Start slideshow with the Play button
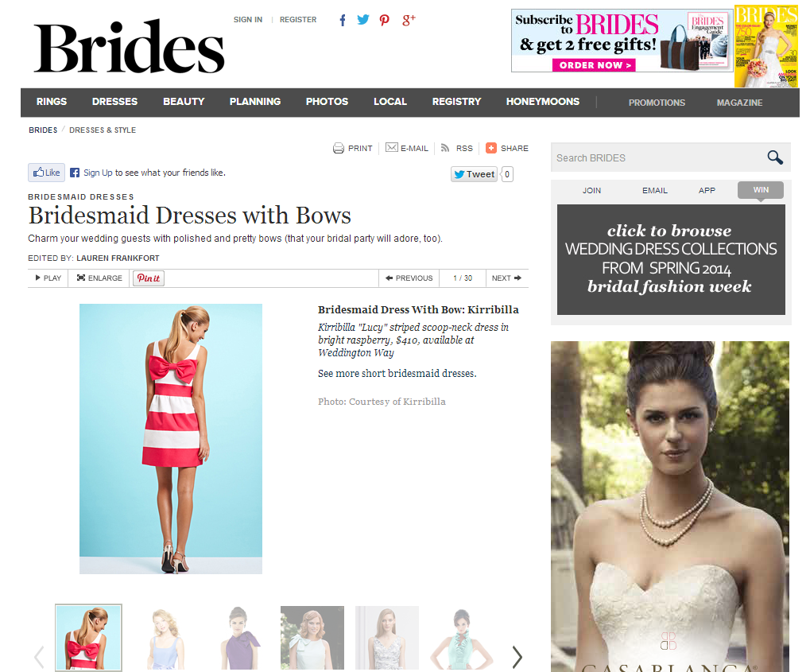This screenshot has width=810, height=672. click(x=48, y=278)
